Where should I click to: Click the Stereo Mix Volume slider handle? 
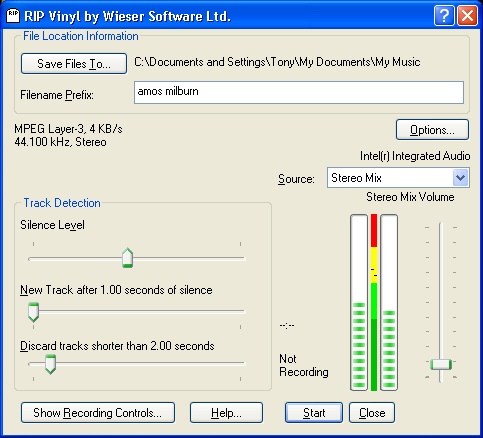pos(441,364)
